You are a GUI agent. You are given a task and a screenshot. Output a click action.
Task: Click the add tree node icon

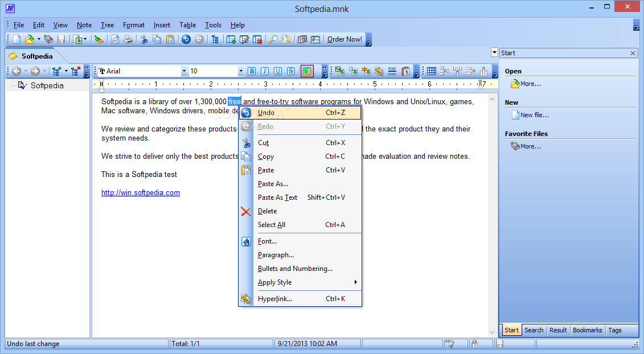click(x=57, y=72)
